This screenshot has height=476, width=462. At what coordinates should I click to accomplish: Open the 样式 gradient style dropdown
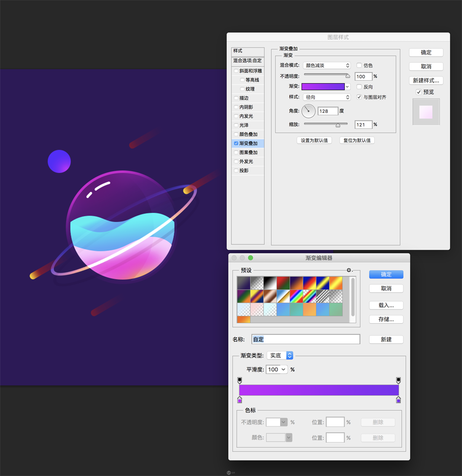[x=327, y=97]
